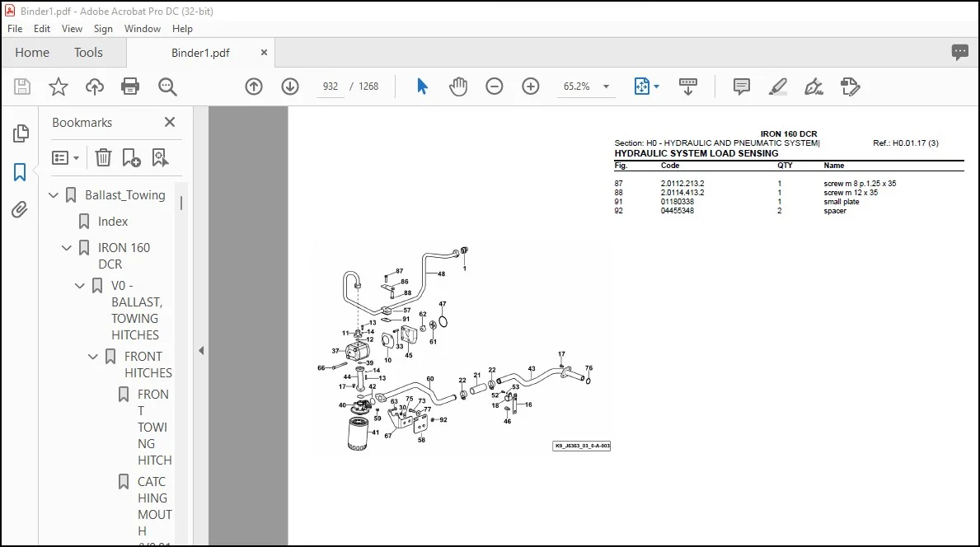This screenshot has height=547, width=980.
Task: Open the Edit menu
Action: 42,29
